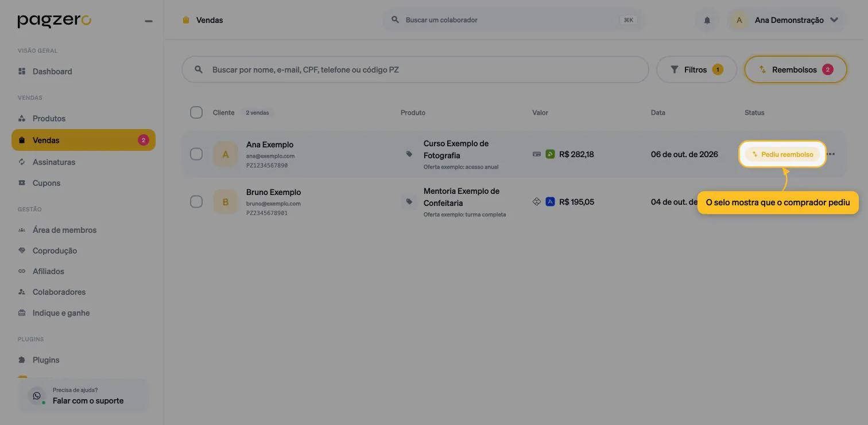The width and height of the screenshot is (868, 425).
Task: Click the Reembolsos button
Action: click(x=796, y=69)
